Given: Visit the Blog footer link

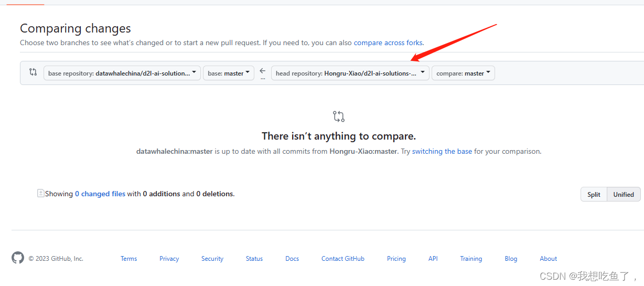Looking at the screenshot, I should click(511, 259).
